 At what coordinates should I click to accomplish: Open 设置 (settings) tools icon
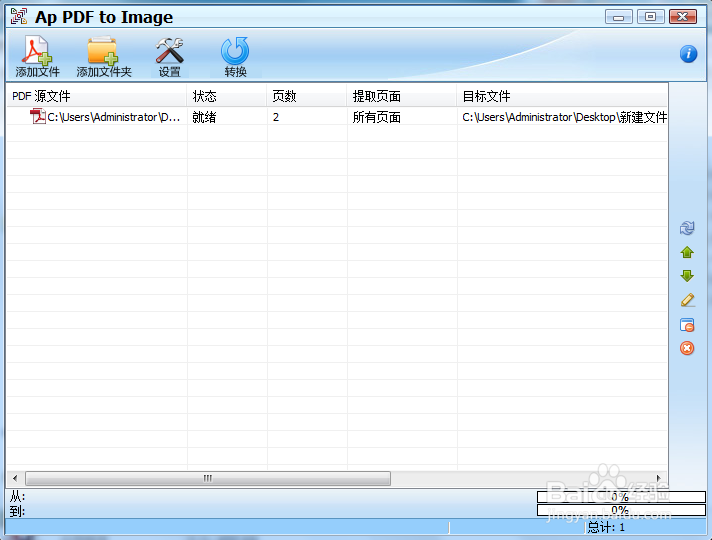pyautogui.click(x=169, y=56)
